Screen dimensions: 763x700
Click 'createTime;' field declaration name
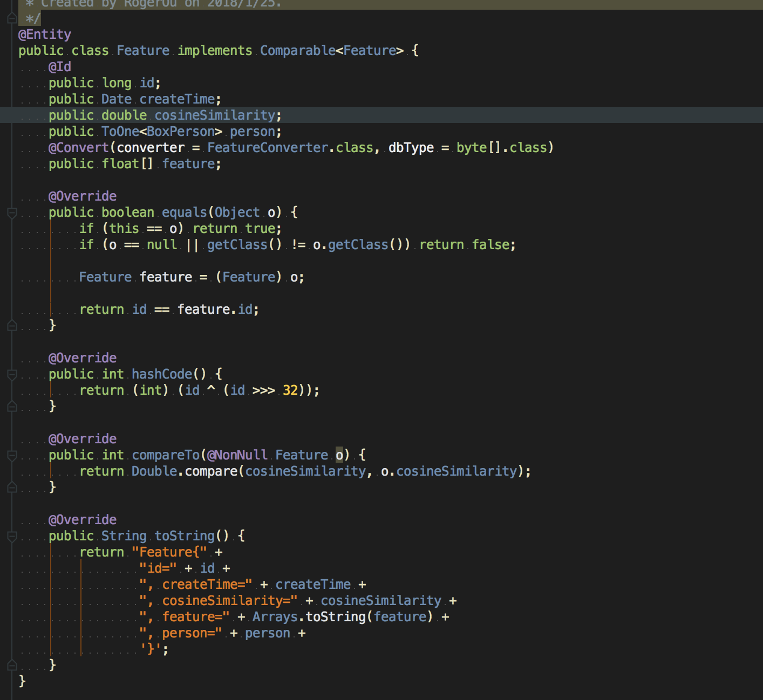(180, 99)
